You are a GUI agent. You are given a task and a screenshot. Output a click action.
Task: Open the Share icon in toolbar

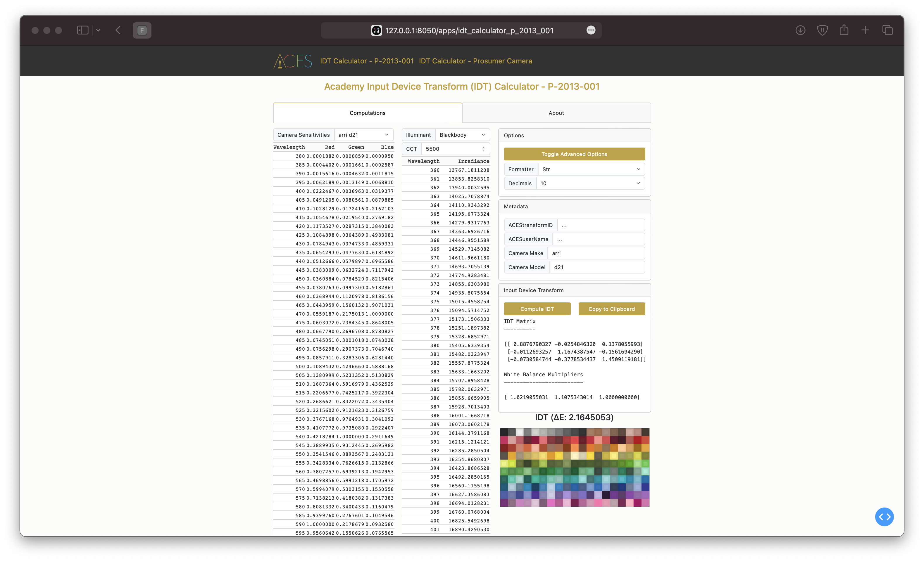844,30
